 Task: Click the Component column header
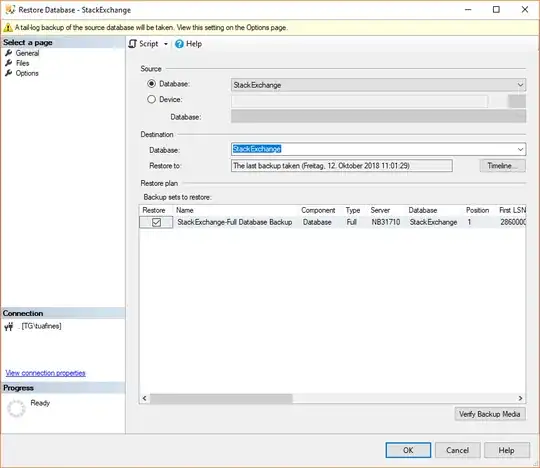pos(318,210)
